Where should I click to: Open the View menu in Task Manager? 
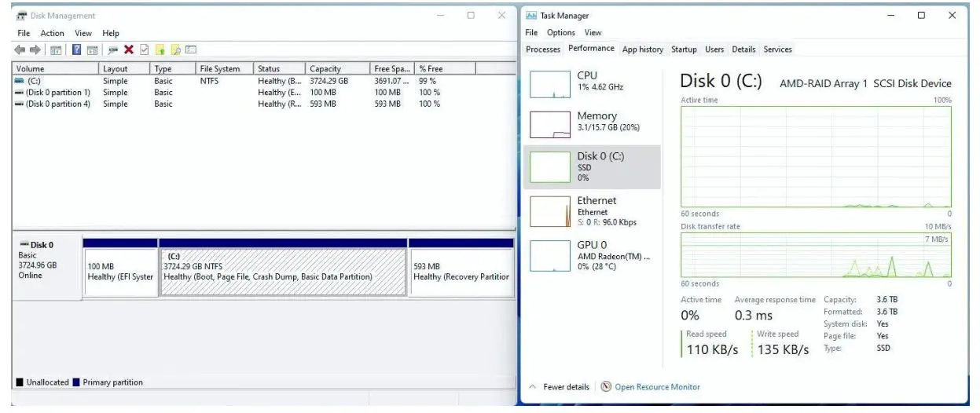593,32
